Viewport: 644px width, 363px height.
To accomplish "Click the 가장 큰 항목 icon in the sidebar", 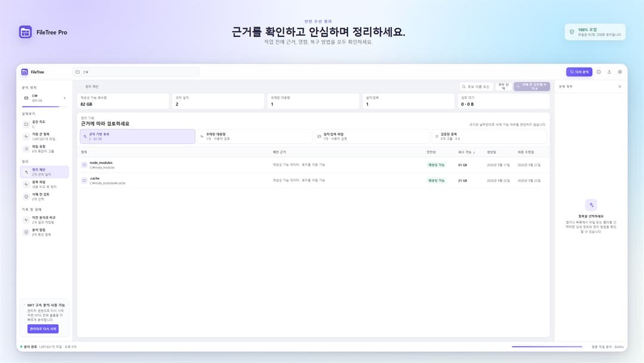I will click(x=26, y=137).
